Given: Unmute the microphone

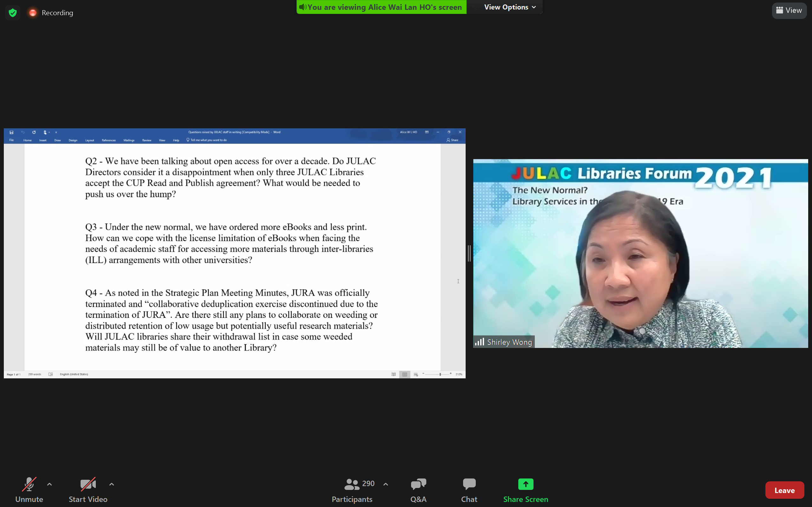Looking at the screenshot, I should coord(29,490).
